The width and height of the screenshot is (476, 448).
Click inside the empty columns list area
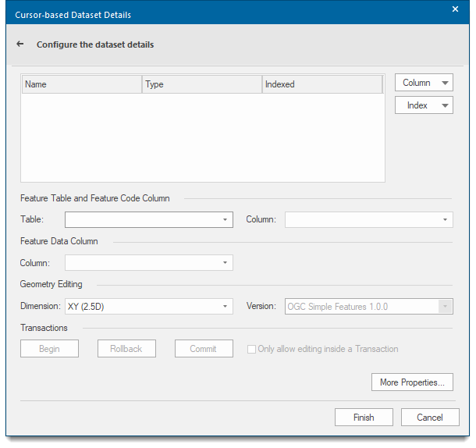click(202, 138)
